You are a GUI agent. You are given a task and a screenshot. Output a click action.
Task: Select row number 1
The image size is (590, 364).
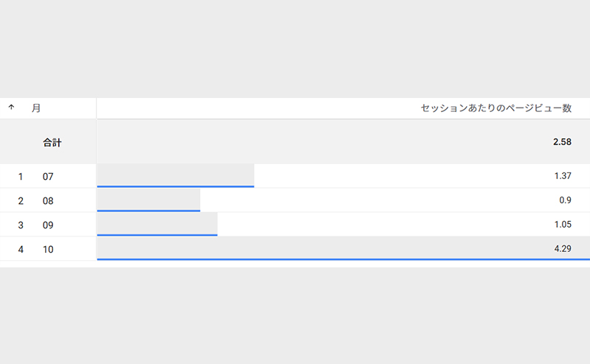pyautogui.click(x=21, y=177)
